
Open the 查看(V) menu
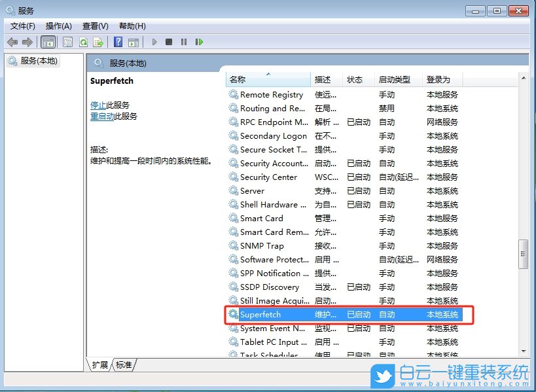(x=94, y=26)
